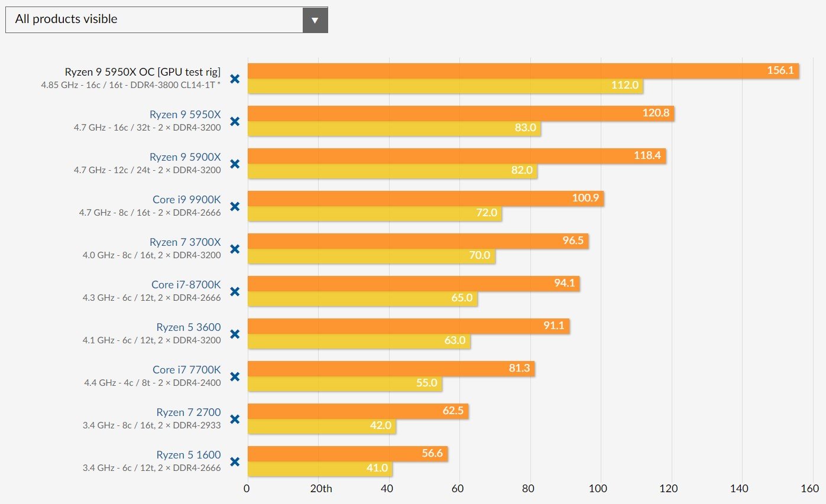
Task: Open the Ryzen 5 3600 product link
Action: (x=189, y=327)
